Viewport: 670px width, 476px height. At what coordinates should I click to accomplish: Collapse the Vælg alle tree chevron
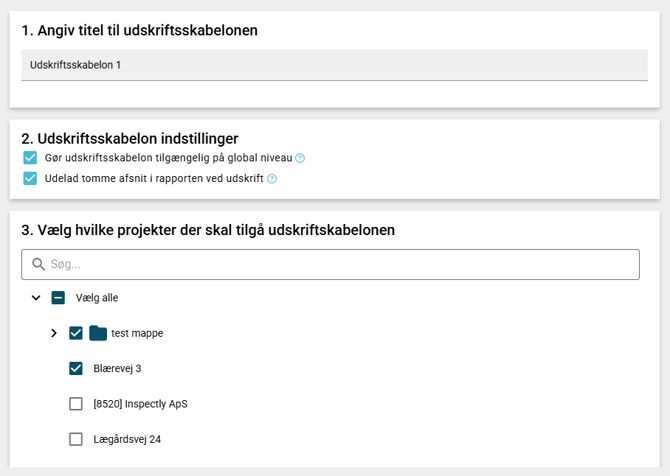click(36, 298)
